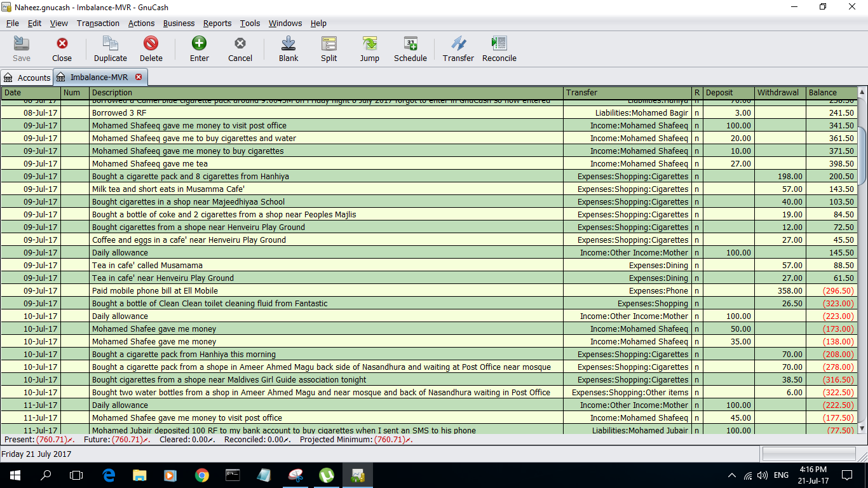Click the 26.50 withdrawal cell

pyautogui.click(x=780, y=304)
